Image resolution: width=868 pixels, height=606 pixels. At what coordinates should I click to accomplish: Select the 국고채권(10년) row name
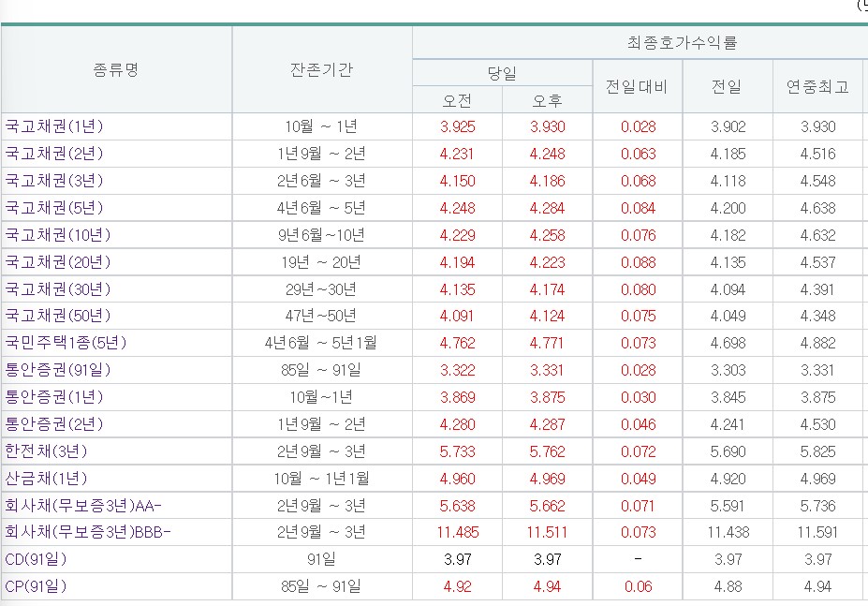(x=58, y=235)
